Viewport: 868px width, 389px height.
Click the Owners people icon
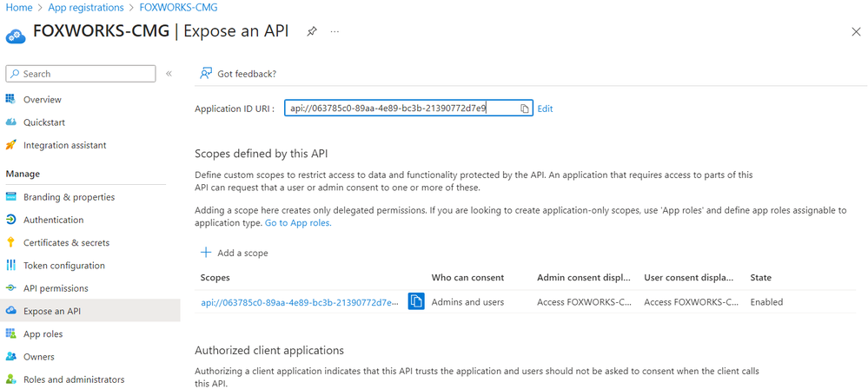coord(10,357)
